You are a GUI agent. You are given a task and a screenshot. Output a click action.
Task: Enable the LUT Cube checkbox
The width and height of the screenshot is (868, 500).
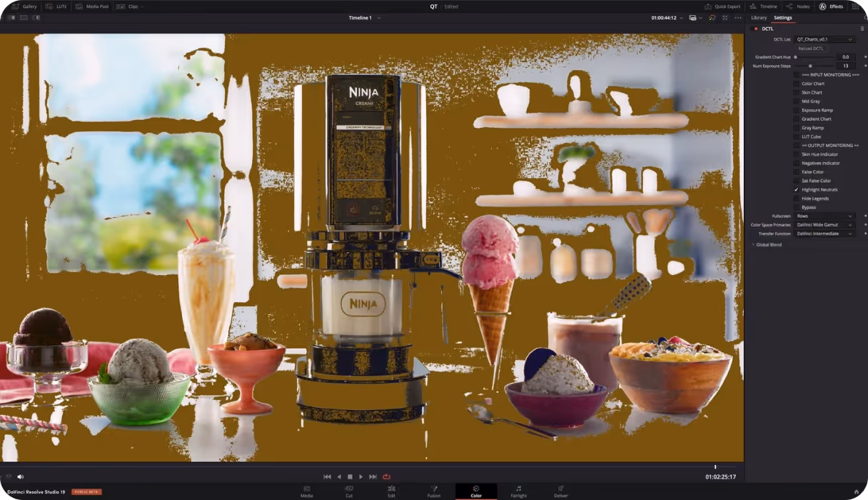click(x=797, y=136)
